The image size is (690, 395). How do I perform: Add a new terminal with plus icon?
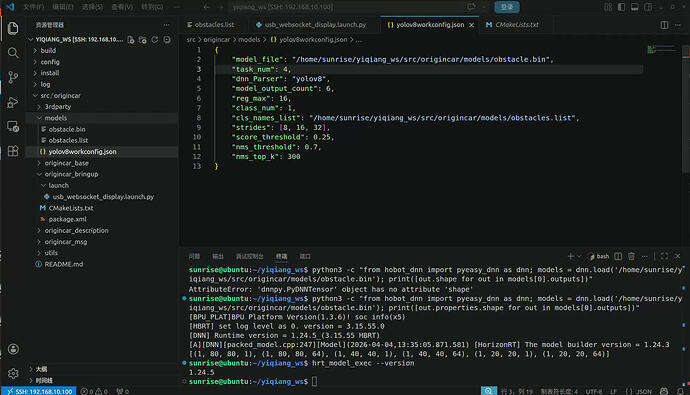(x=570, y=256)
